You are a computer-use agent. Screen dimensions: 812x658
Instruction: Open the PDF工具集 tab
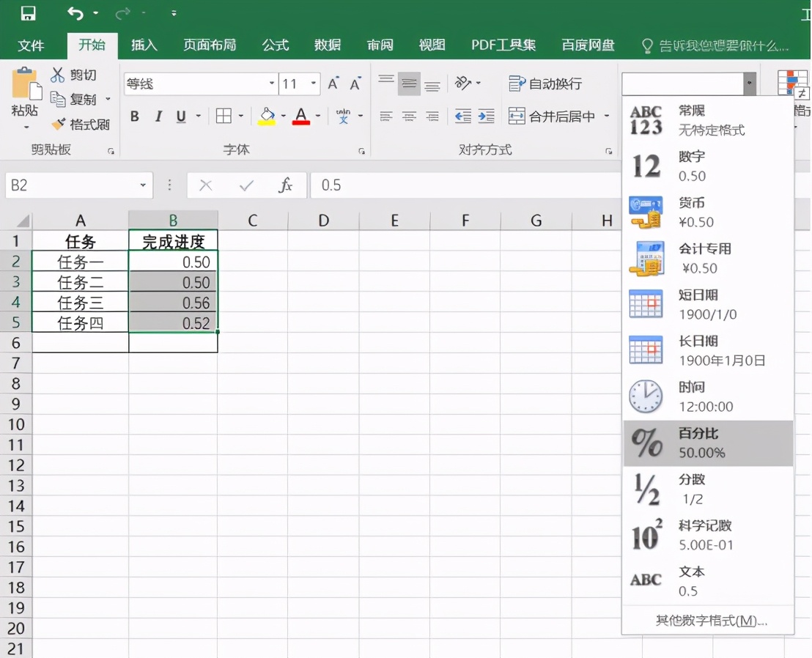point(503,45)
